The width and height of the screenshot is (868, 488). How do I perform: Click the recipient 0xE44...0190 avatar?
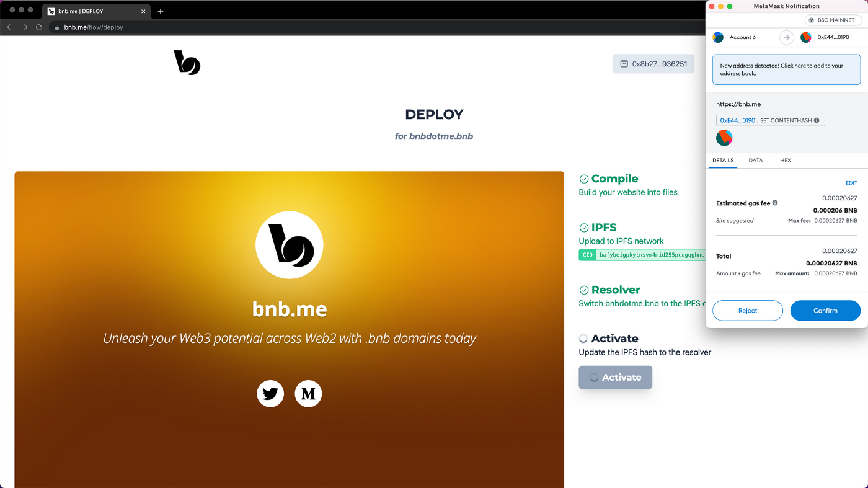(806, 37)
